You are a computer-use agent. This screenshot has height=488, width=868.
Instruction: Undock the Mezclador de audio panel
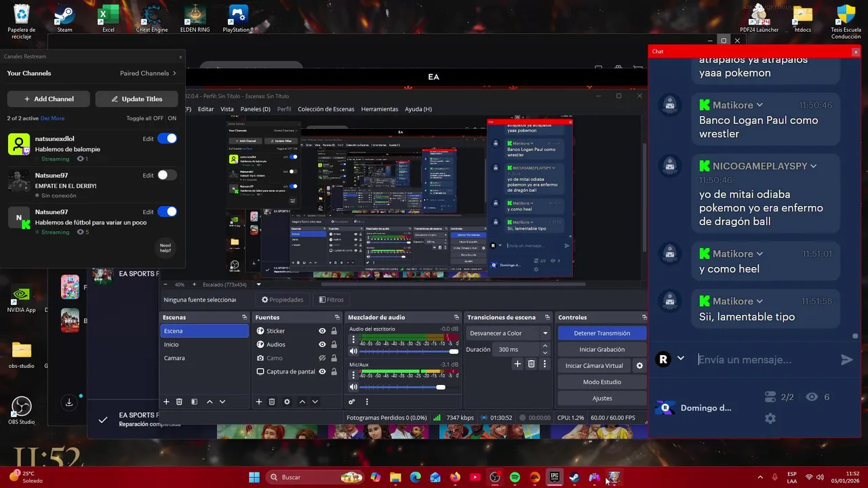point(456,317)
